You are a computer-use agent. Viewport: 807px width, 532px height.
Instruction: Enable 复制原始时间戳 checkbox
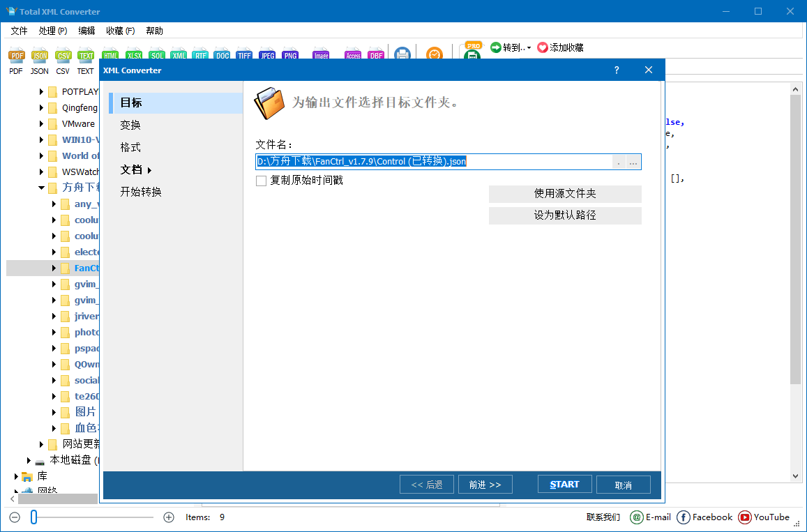pyautogui.click(x=262, y=180)
